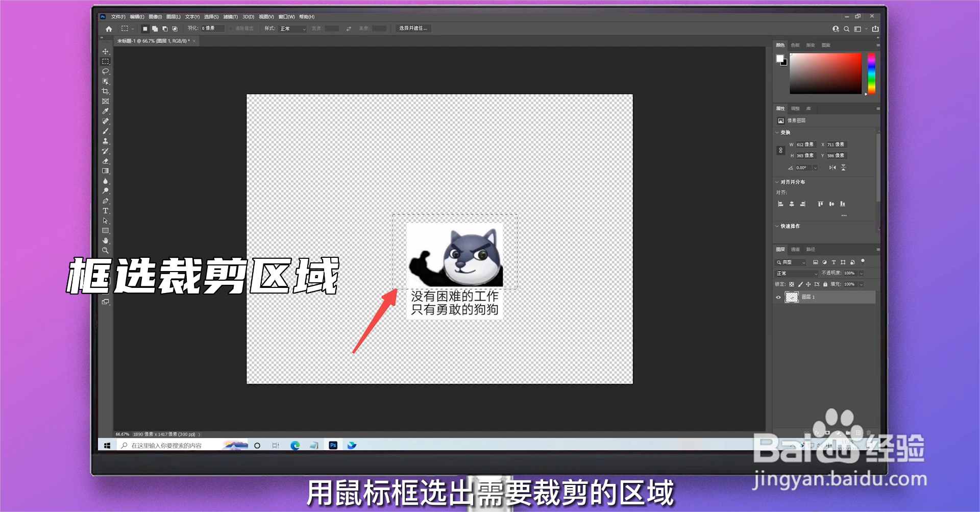Open the 滤镜(T) menu
Viewport: 980px width, 512px height.
point(230,17)
